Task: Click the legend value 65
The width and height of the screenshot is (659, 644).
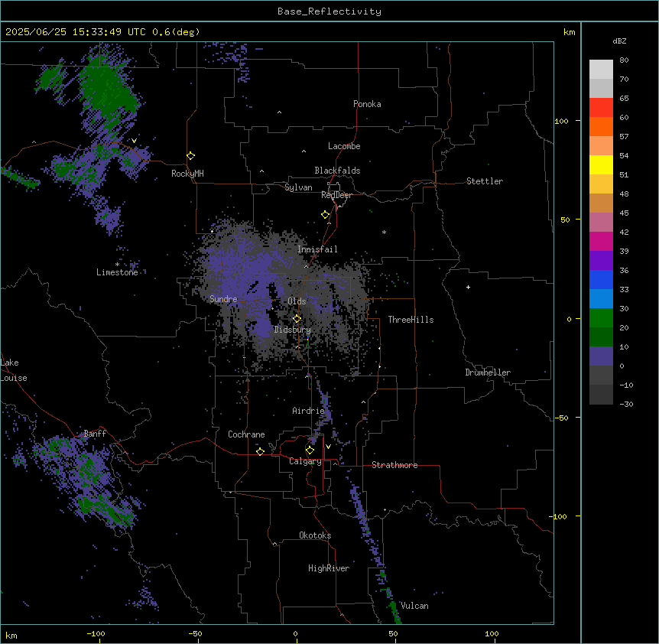Action: point(624,99)
